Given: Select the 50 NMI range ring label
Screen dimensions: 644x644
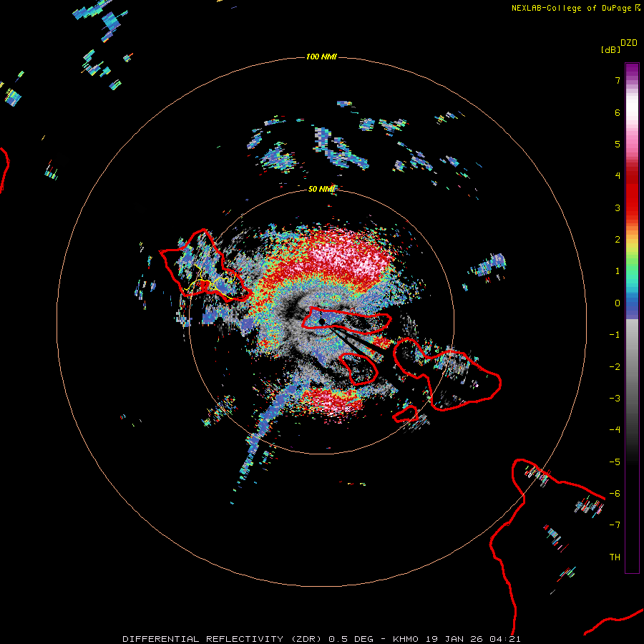Looking at the screenshot, I should [x=321, y=189].
